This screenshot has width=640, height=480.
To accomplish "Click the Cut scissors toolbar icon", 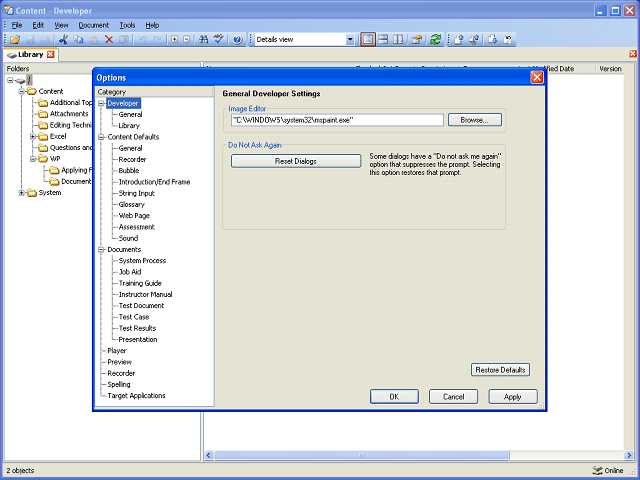I will (63, 40).
